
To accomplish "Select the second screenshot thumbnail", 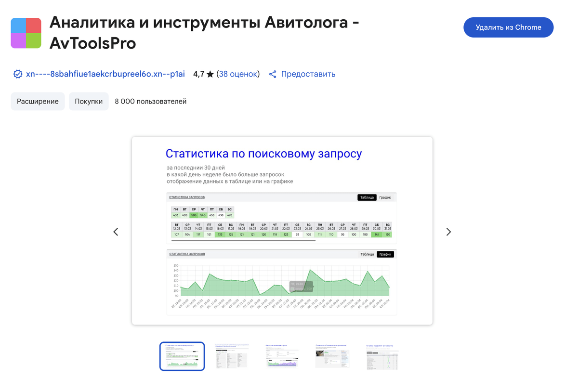I will (232, 356).
